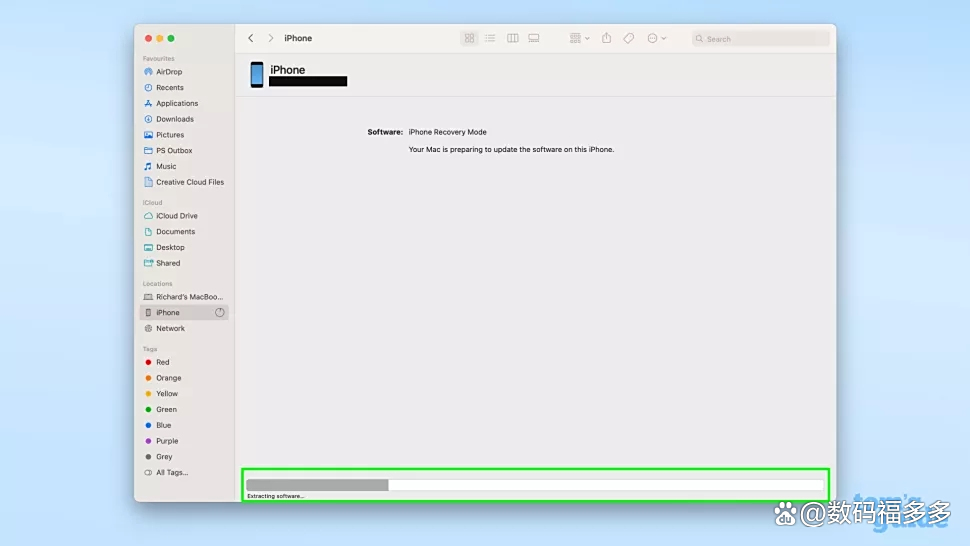Select the Applications folder in sidebar
The image size is (970, 546).
[x=176, y=103]
